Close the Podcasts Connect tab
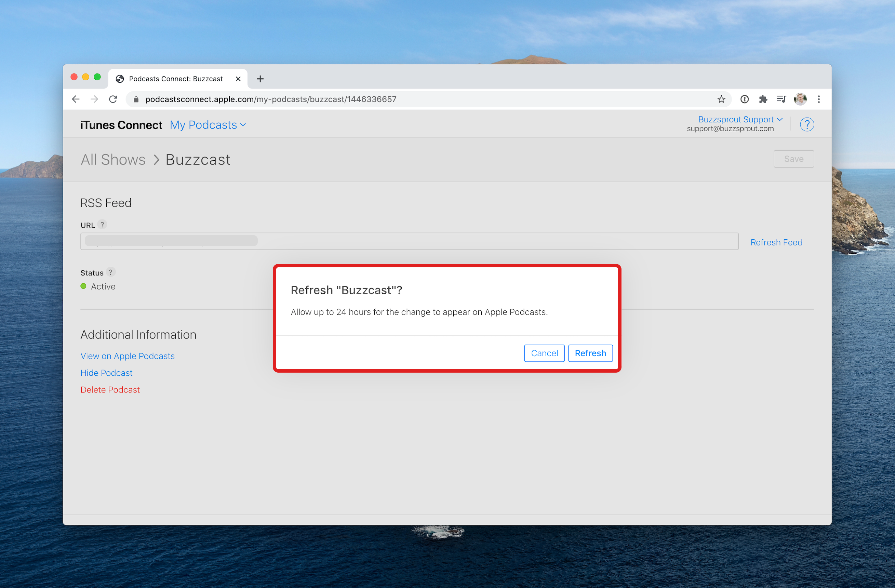Screen dimensions: 895x588 [x=238, y=79]
